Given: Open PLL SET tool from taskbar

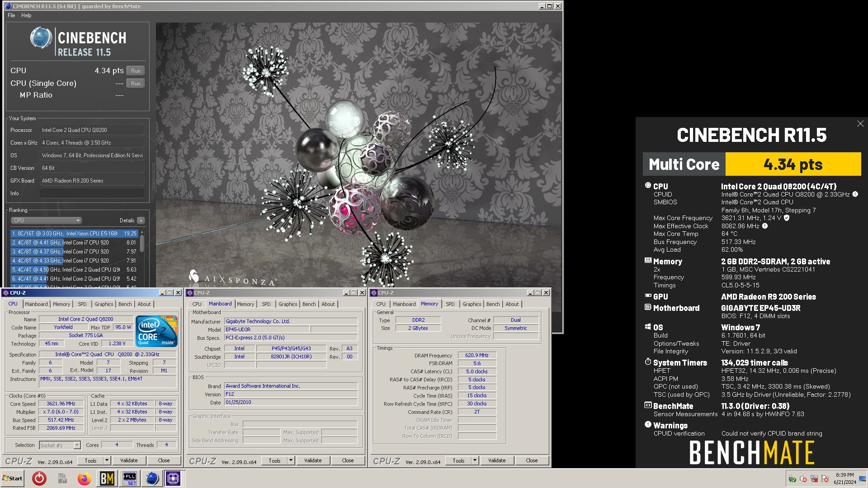Looking at the screenshot, I should 130,479.
